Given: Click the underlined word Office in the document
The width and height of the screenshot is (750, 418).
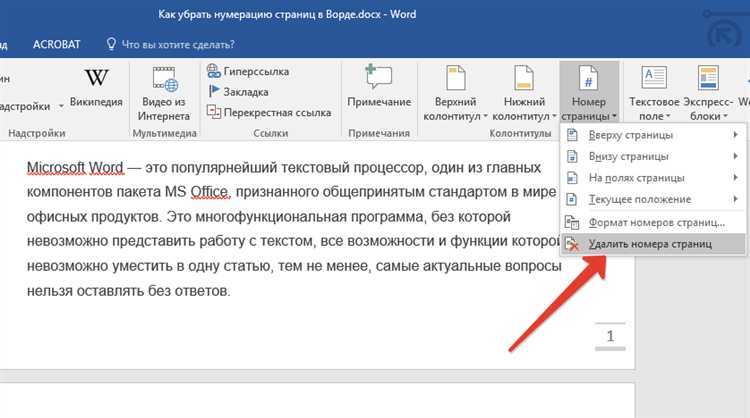Looking at the screenshot, I should pos(210,192).
